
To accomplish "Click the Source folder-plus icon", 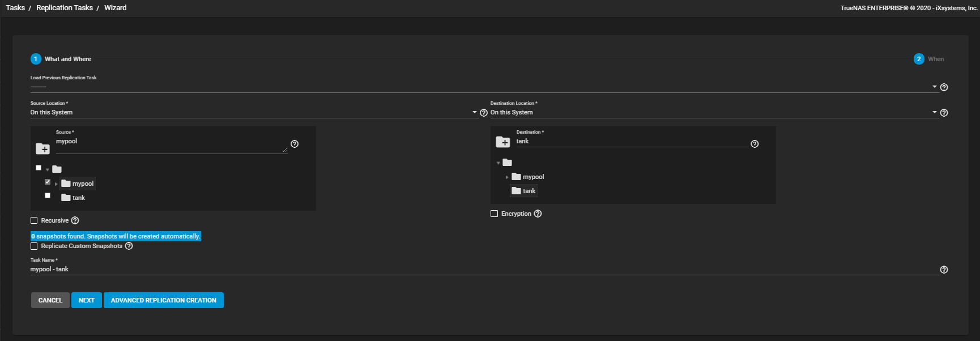I will point(42,149).
